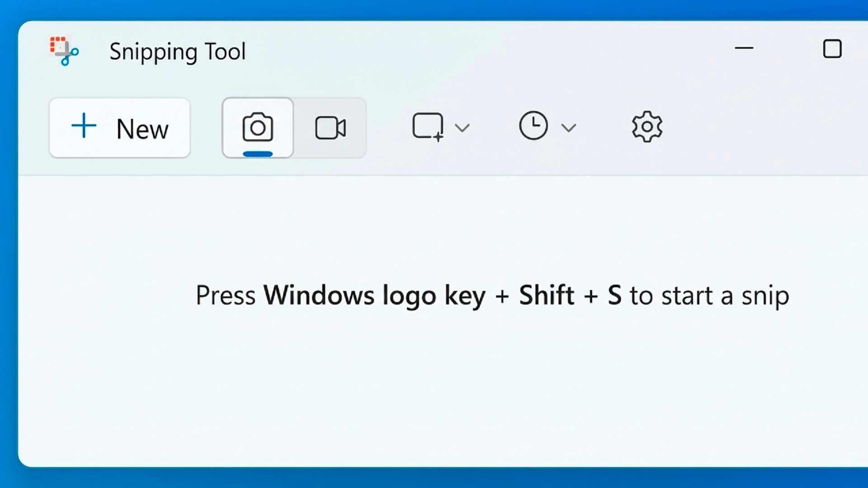This screenshot has height=488, width=868.
Task: Click the blue active-mode indicator bar
Action: (x=257, y=154)
